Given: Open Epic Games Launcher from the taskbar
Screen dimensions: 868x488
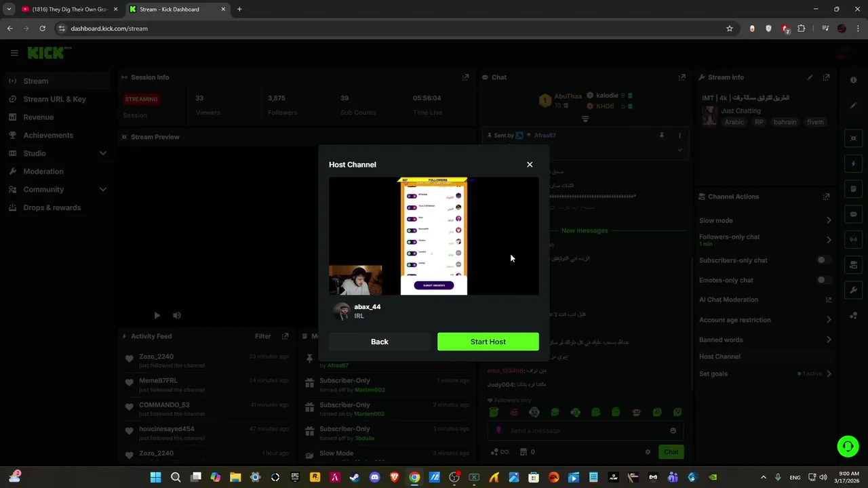Looking at the screenshot, I should pyautogui.click(x=295, y=477).
